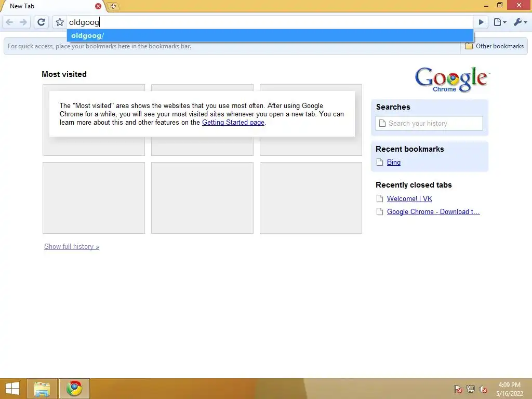Click the Google Chrome logo

(x=452, y=79)
